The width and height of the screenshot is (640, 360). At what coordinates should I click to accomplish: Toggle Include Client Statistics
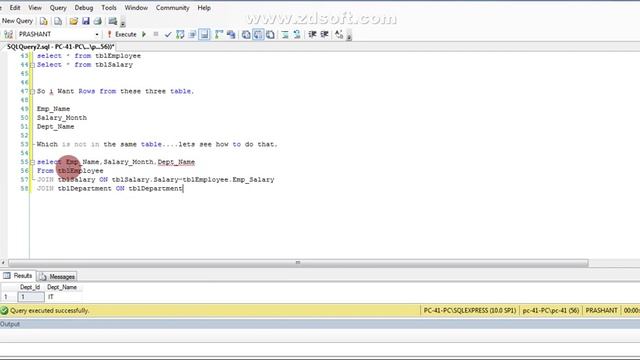[231, 35]
